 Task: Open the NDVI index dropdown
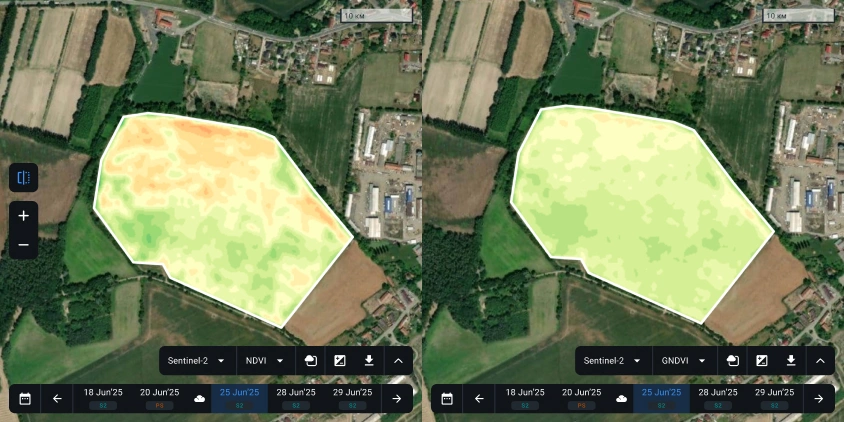265,360
